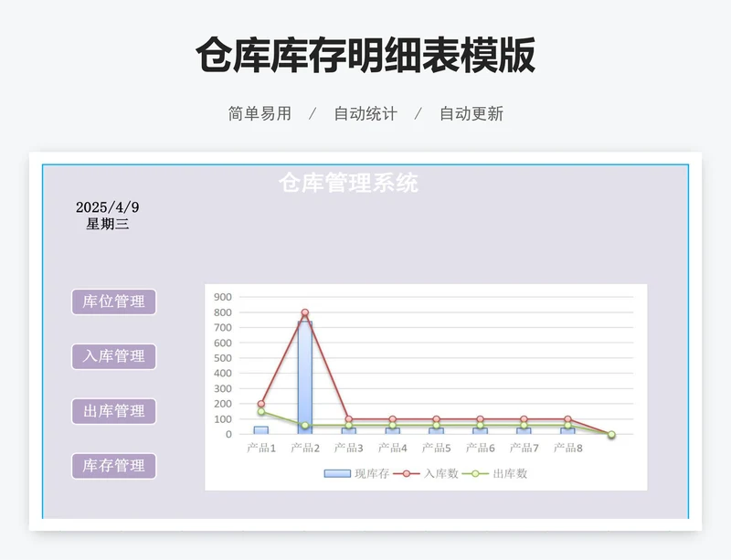Click the 产品8 axis label

point(567,449)
